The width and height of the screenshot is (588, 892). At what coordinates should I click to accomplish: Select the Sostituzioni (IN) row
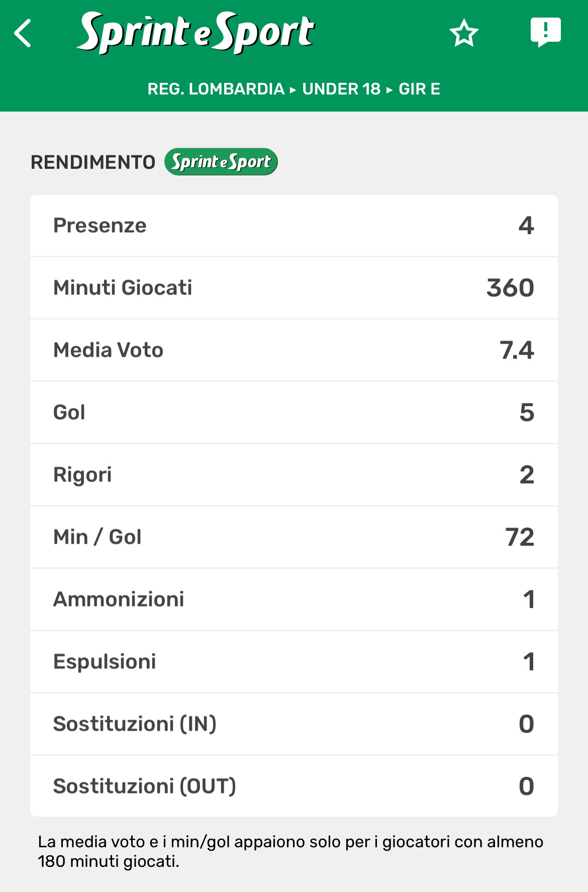[x=294, y=724]
